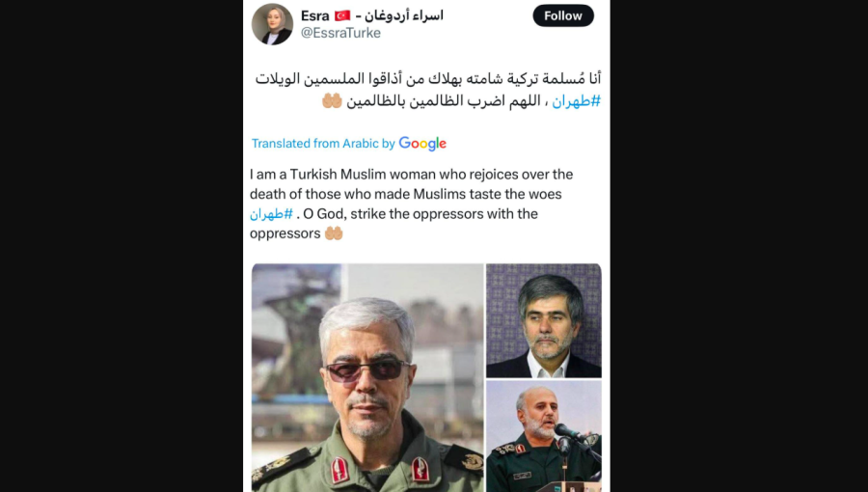Open the #طهران hashtag in the Arabic tweet
The height and width of the screenshot is (492, 868).
577,101
